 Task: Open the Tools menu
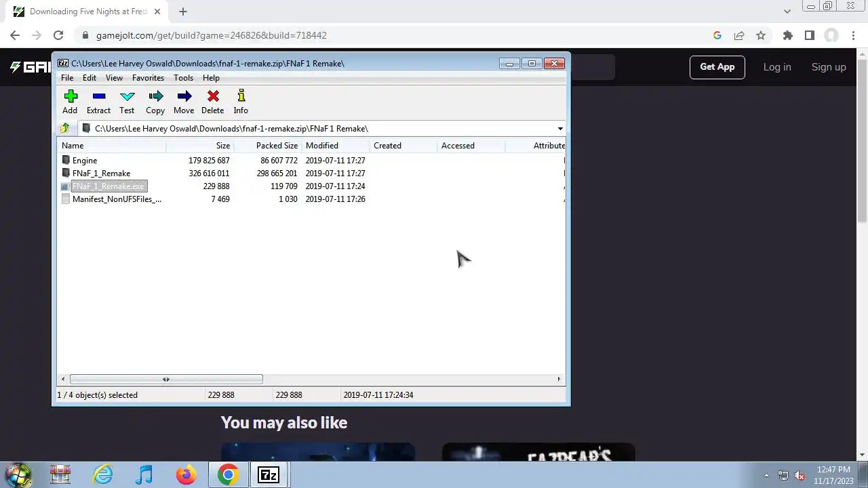coord(183,78)
